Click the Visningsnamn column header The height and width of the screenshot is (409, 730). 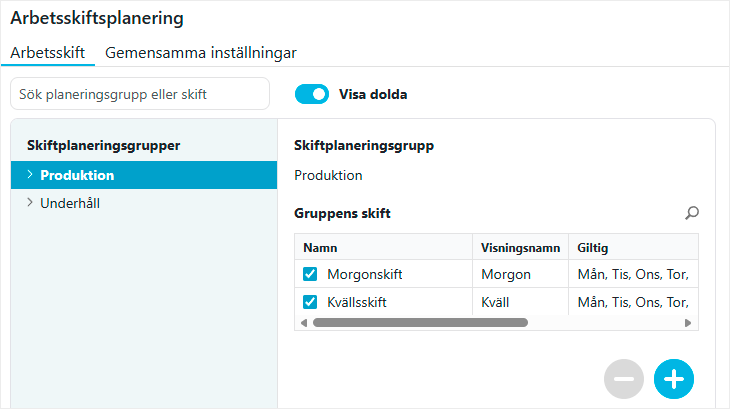(x=518, y=247)
